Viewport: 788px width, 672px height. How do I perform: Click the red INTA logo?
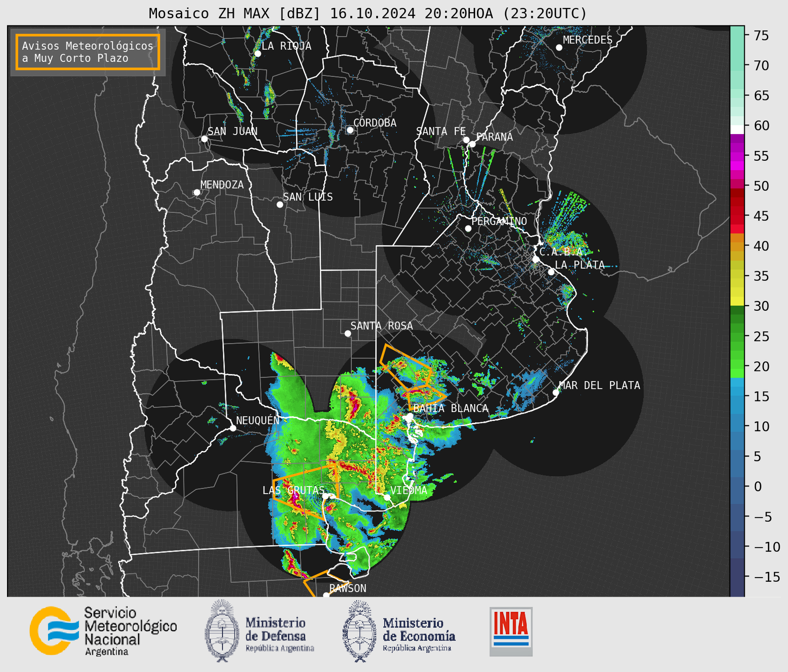[511, 631]
